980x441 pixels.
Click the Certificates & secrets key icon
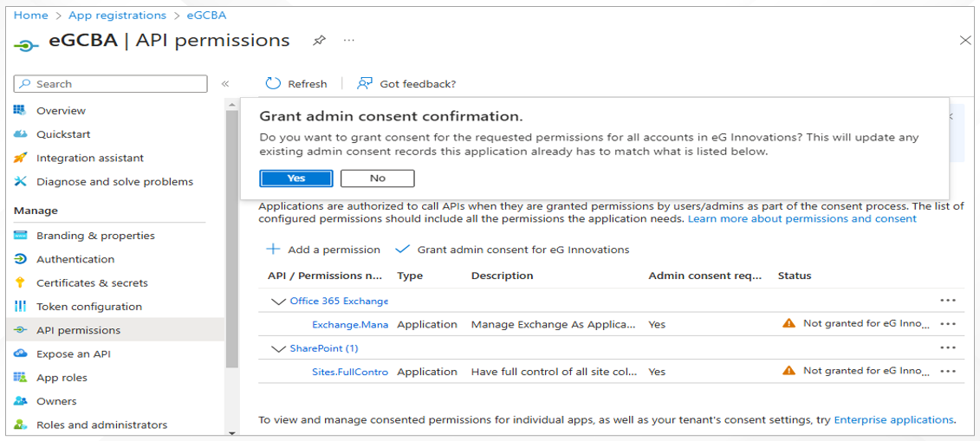[20, 283]
